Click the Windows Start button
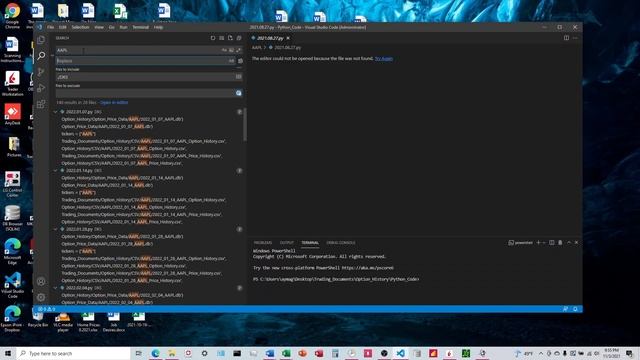640x360 pixels. [x=8, y=353]
